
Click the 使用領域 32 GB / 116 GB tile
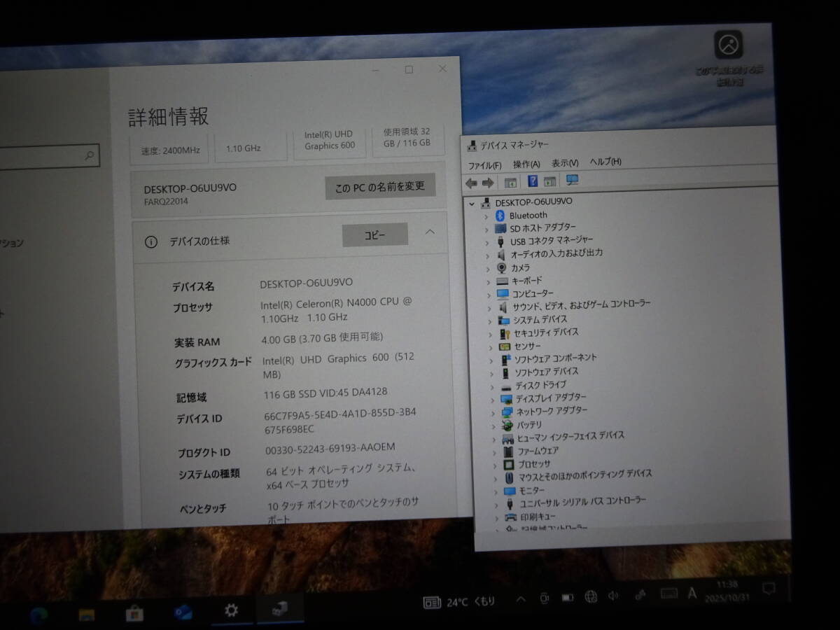coord(407,140)
